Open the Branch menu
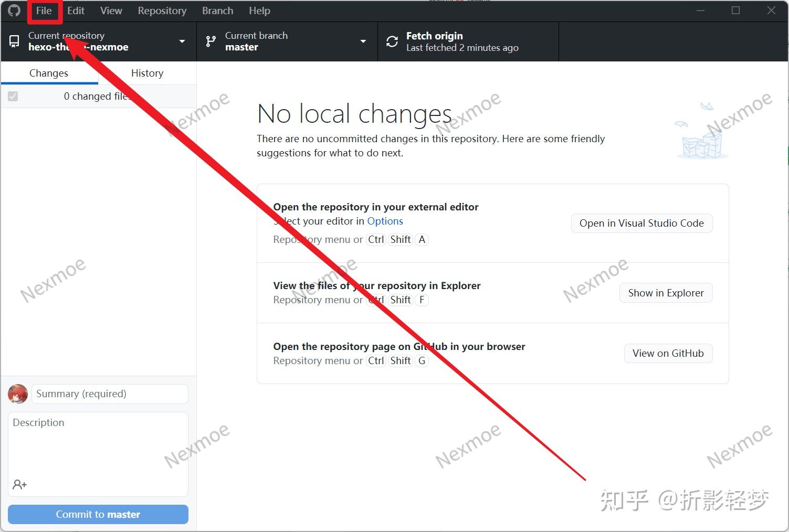Image resolution: width=789 pixels, height=532 pixels. tap(217, 11)
